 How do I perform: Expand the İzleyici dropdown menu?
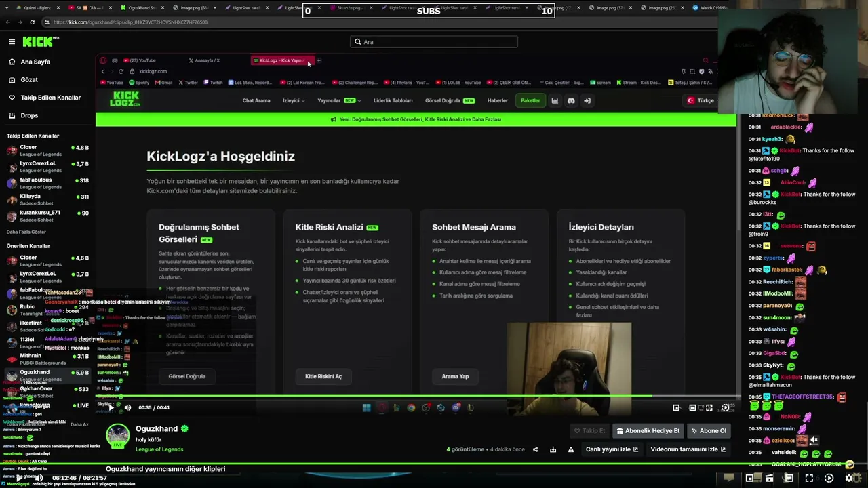click(x=293, y=100)
